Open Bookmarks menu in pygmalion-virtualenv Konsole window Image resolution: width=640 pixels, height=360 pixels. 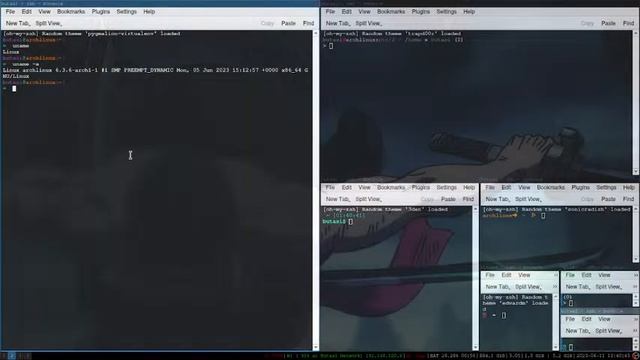(x=71, y=12)
